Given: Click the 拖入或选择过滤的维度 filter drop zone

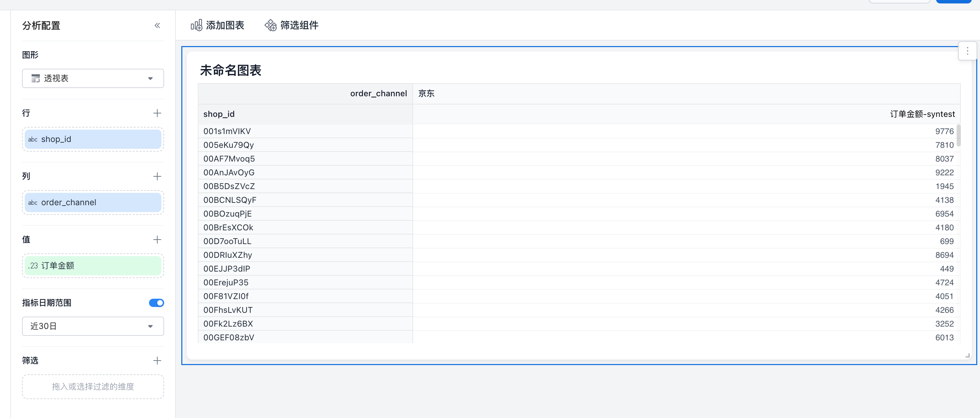Looking at the screenshot, I should click(93, 387).
